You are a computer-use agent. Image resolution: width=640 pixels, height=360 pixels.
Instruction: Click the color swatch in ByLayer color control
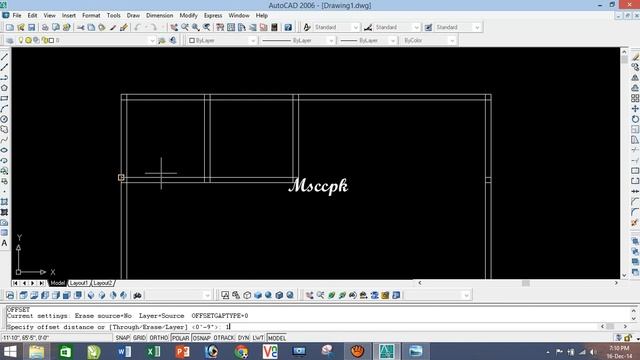(x=192, y=40)
